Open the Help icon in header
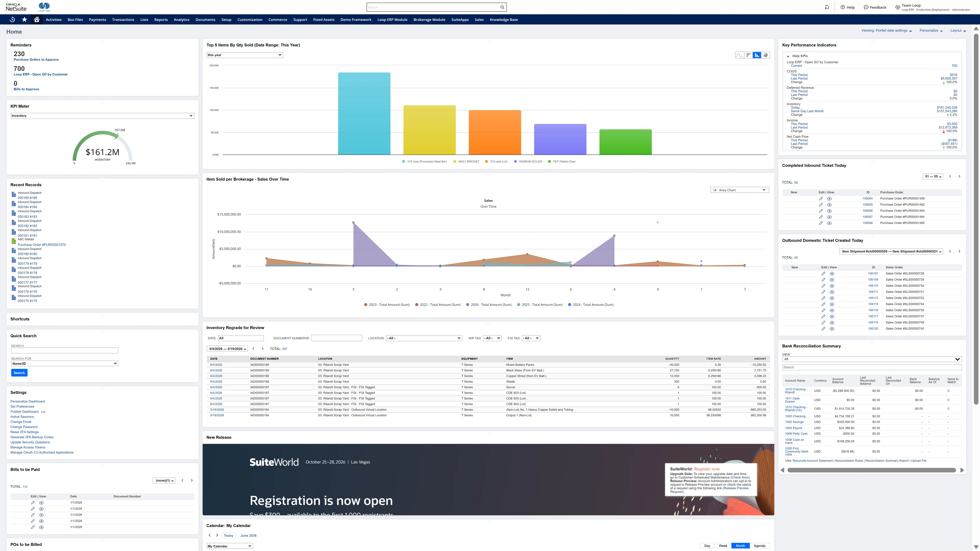The height and width of the screenshot is (551, 980). pos(848,7)
